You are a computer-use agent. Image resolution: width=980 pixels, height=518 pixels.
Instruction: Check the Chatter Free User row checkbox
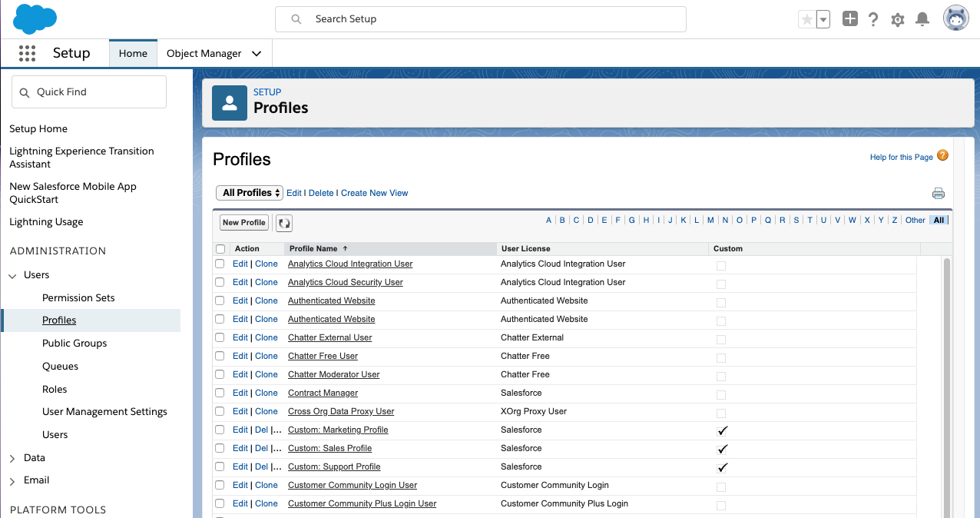point(220,356)
